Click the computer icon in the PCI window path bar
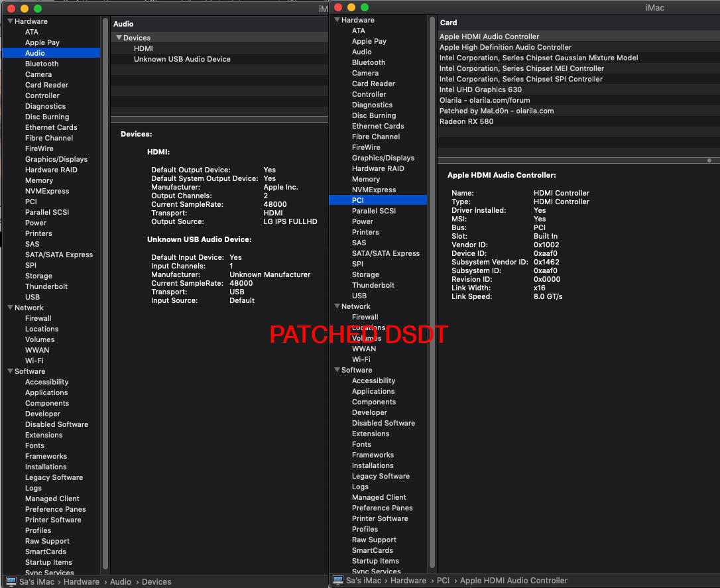Screen dimensions: 720x588 (338, 580)
